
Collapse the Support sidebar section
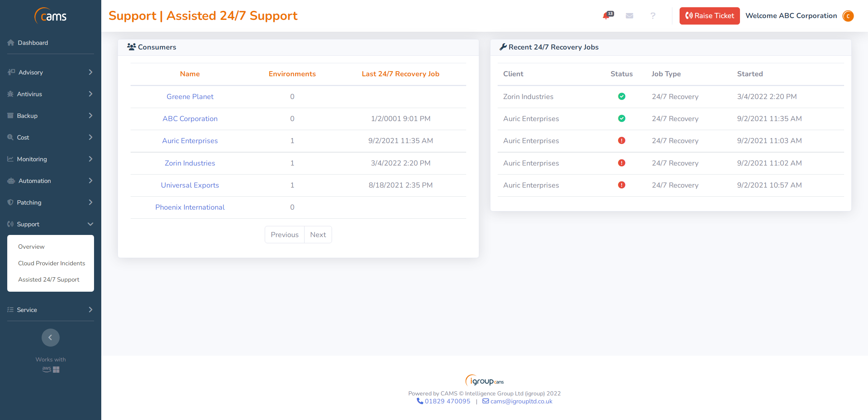point(28,224)
